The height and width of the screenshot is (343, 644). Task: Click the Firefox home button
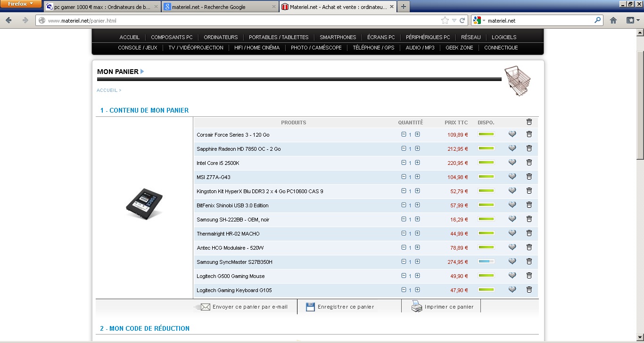click(x=613, y=20)
